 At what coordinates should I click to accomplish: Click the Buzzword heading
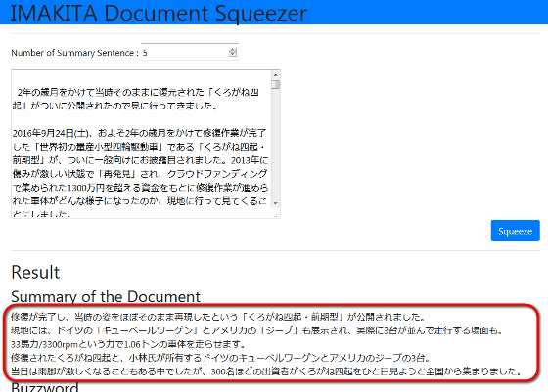(x=45, y=387)
